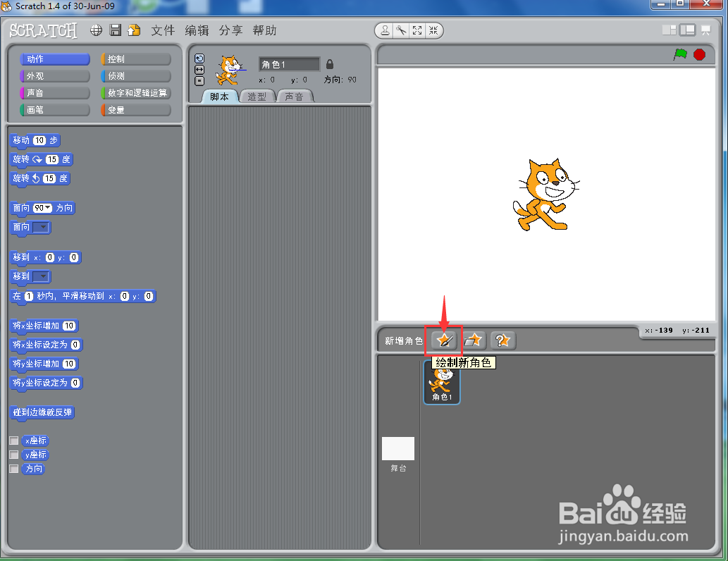
Task: Open the 编辑 menu
Action: click(197, 30)
